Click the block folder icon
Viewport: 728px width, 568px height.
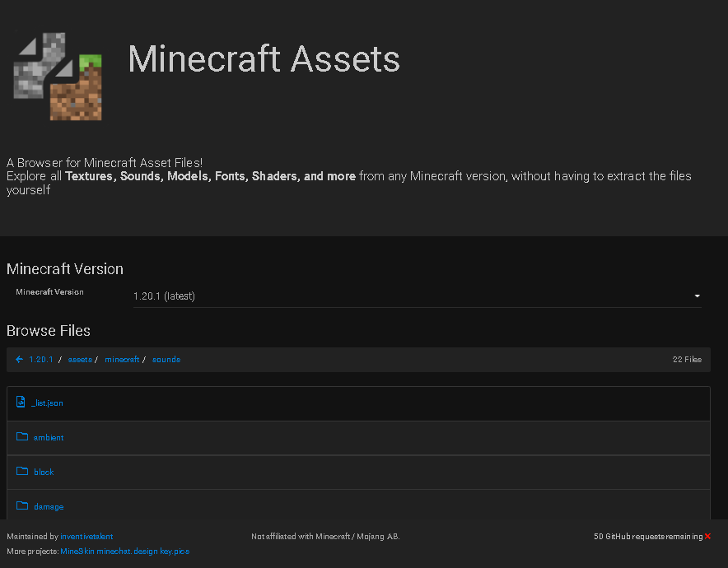(21, 471)
